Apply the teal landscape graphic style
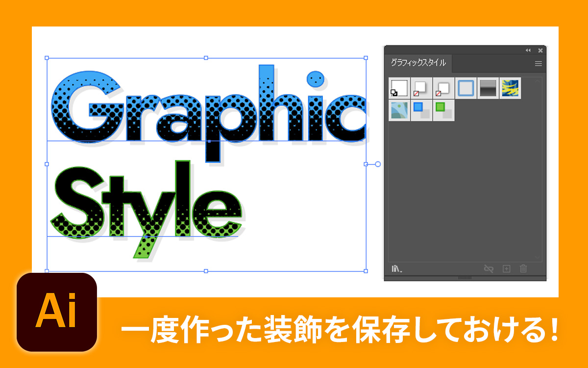588x368 pixels. coord(399,110)
